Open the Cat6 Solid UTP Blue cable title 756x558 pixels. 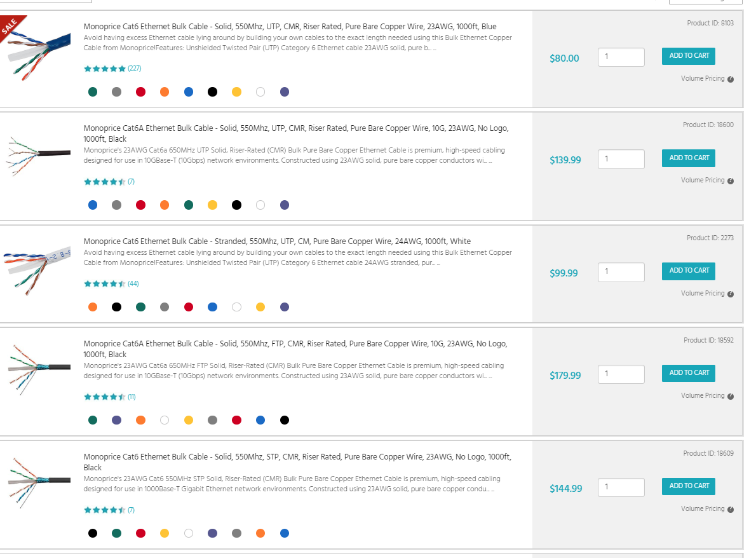[290, 27]
